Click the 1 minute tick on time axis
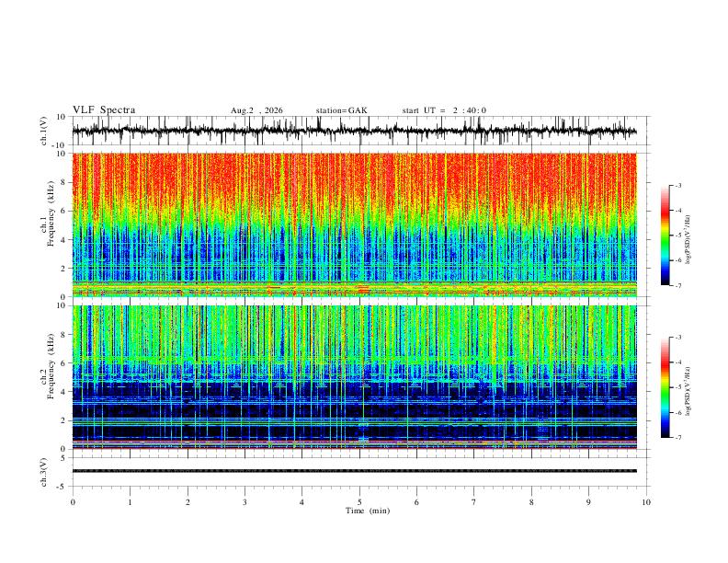Image resolution: width=728 pixels, height=563 pixels. point(130,502)
